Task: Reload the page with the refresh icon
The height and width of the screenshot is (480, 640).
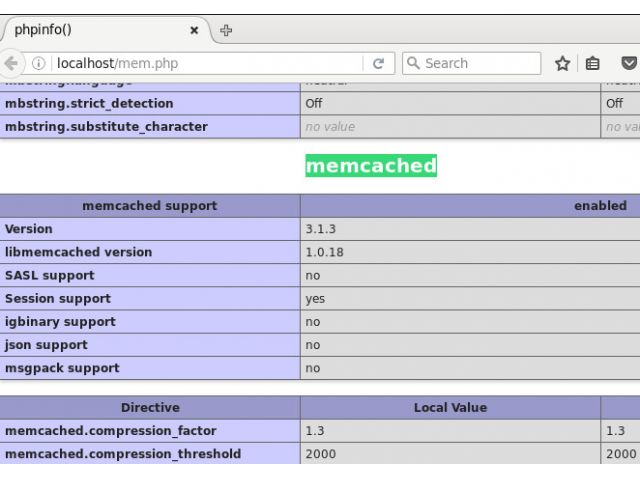Action: (x=378, y=63)
